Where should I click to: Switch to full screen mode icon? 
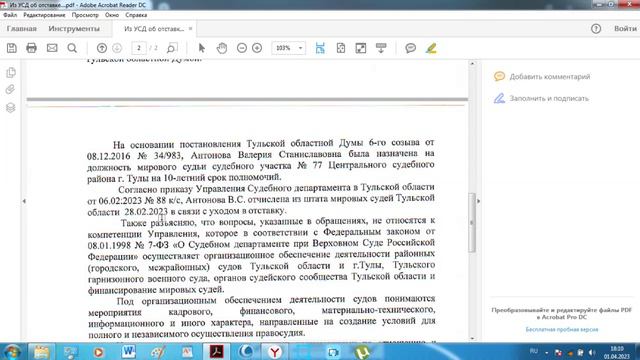coord(361,48)
